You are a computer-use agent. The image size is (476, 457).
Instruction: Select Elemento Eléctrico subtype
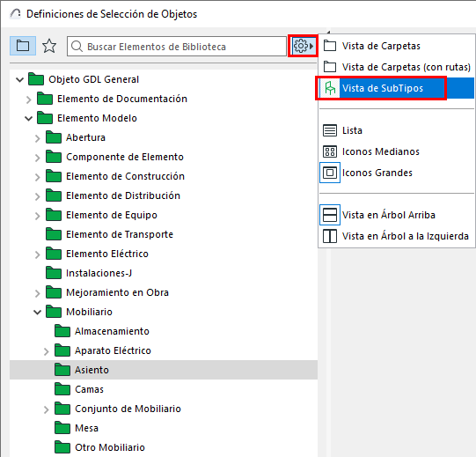point(107,254)
